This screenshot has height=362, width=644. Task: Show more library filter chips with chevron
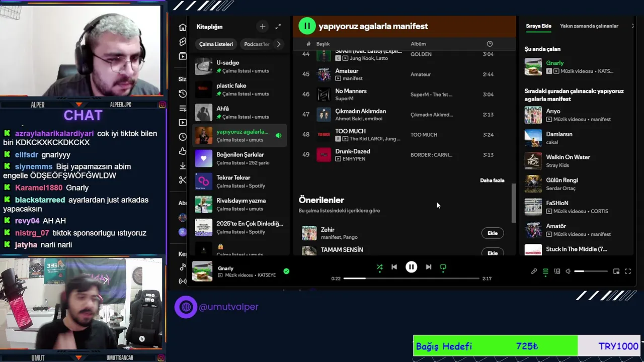pyautogui.click(x=278, y=44)
